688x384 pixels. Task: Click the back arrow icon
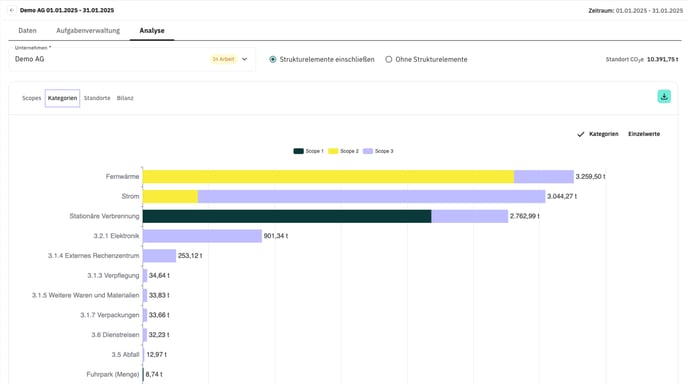click(x=12, y=10)
